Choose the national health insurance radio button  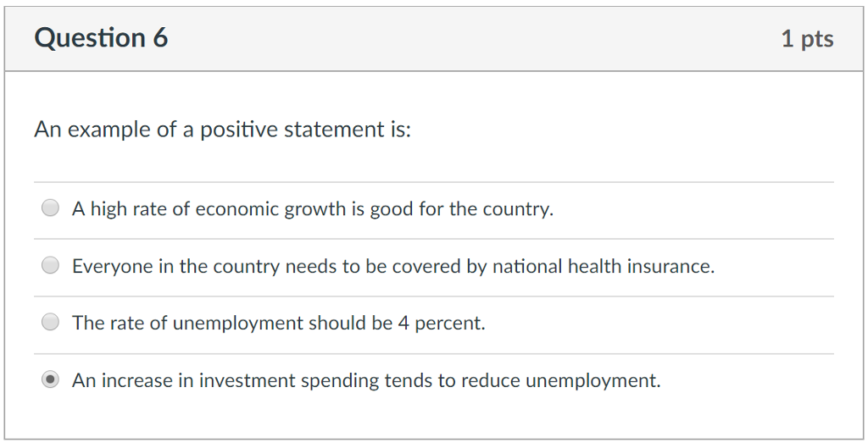coord(51,266)
